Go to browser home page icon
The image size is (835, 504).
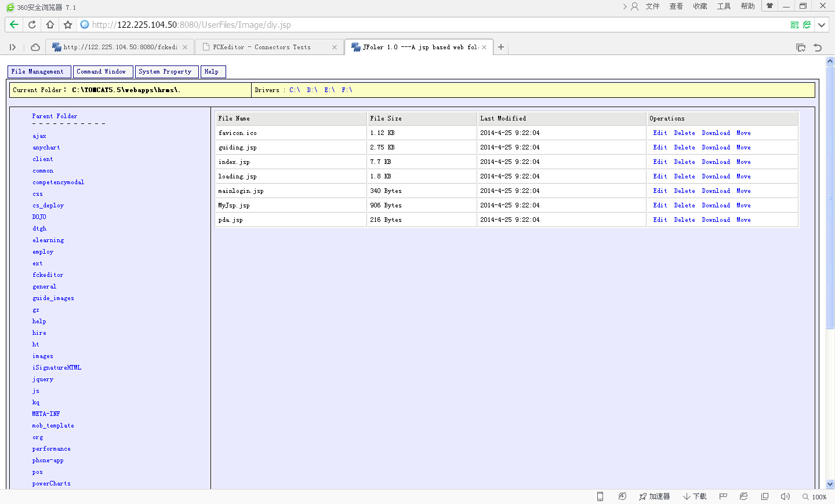[x=50, y=24]
